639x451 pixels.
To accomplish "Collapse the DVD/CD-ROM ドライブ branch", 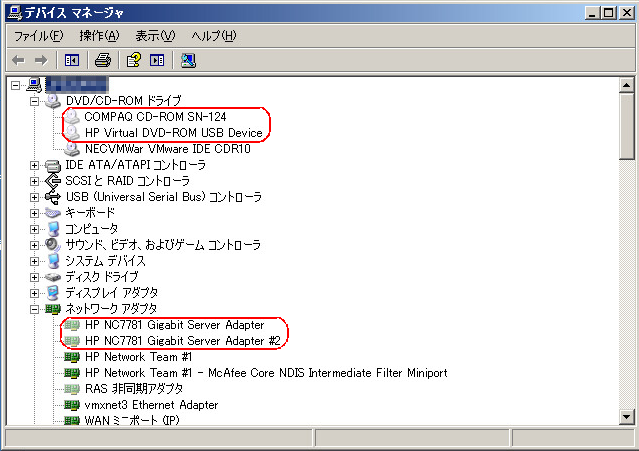I will click(x=34, y=101).
